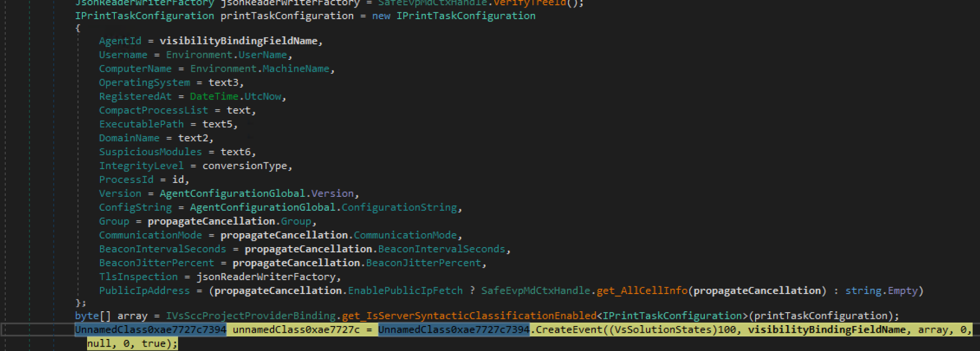Screen dimensions: 980x351
Task: Click the ConfigurationString member
Action: coord(399,208)
